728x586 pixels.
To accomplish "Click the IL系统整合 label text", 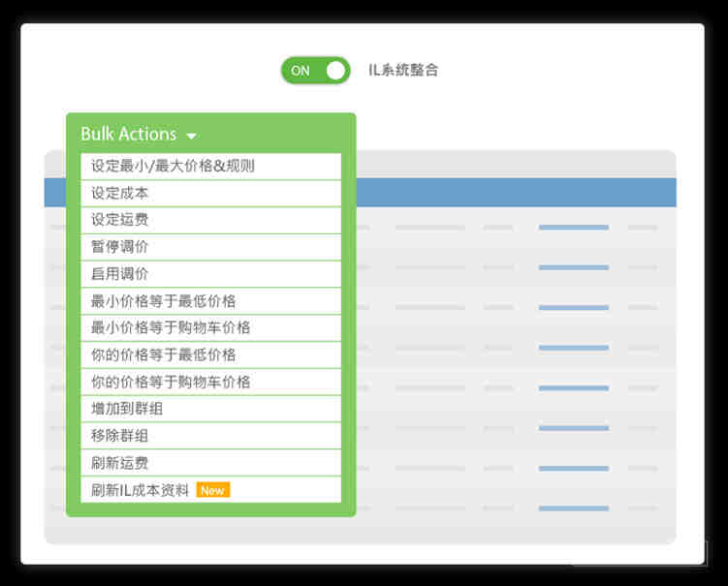I will (x=403, y=70).
